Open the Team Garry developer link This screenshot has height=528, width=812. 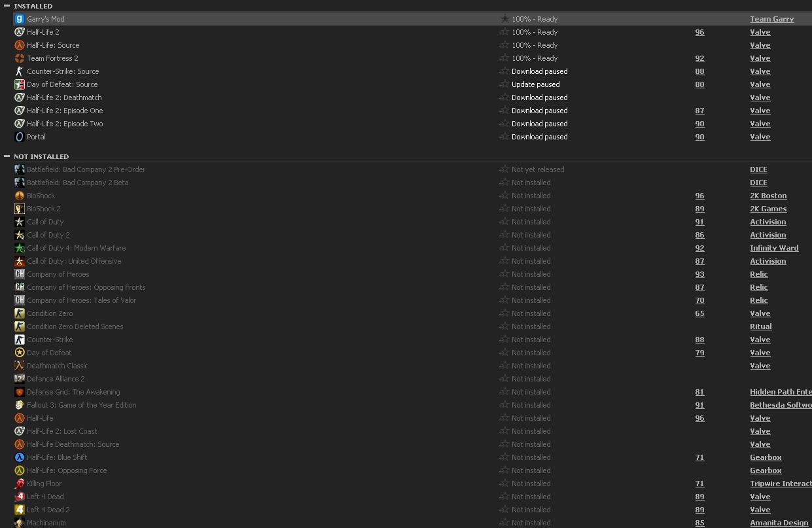(771, 19)
